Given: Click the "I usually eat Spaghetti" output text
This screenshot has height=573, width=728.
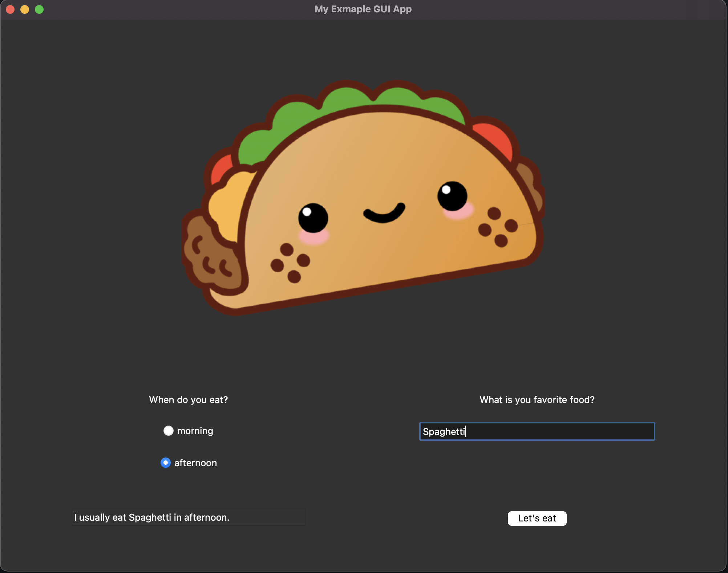Looking at the screenshot, I should (x=152, y=517).
